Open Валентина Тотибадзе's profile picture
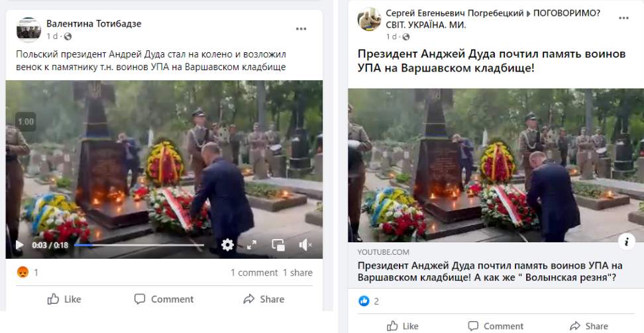 28,30
